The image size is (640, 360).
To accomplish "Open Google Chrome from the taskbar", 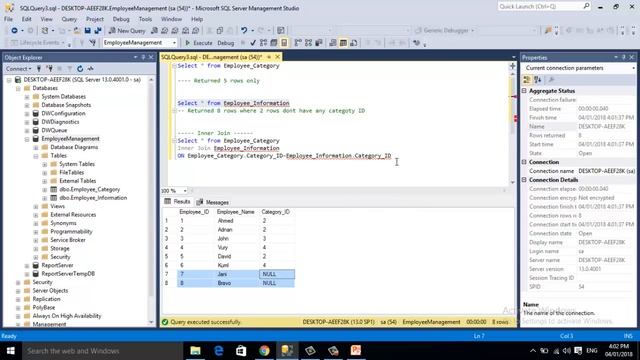I will 264,351.
